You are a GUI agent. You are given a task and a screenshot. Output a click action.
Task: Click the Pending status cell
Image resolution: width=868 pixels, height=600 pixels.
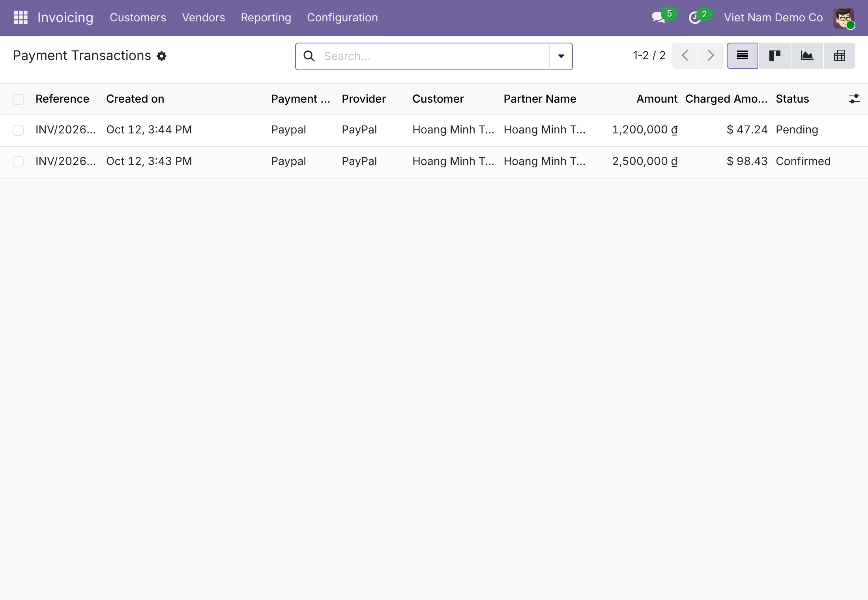click(797, 130)
